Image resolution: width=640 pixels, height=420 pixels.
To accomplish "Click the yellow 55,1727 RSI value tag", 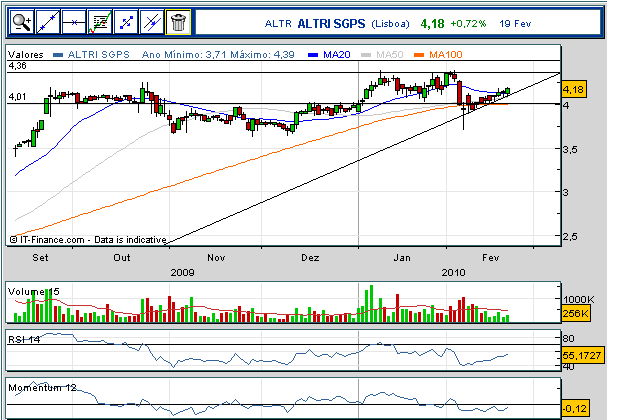I will pyautogui.click(x=582, y=356).
